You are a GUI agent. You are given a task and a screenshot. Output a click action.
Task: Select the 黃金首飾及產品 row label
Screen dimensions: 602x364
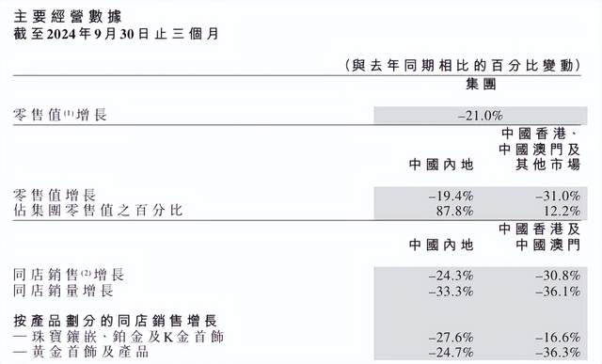[81, 352]
